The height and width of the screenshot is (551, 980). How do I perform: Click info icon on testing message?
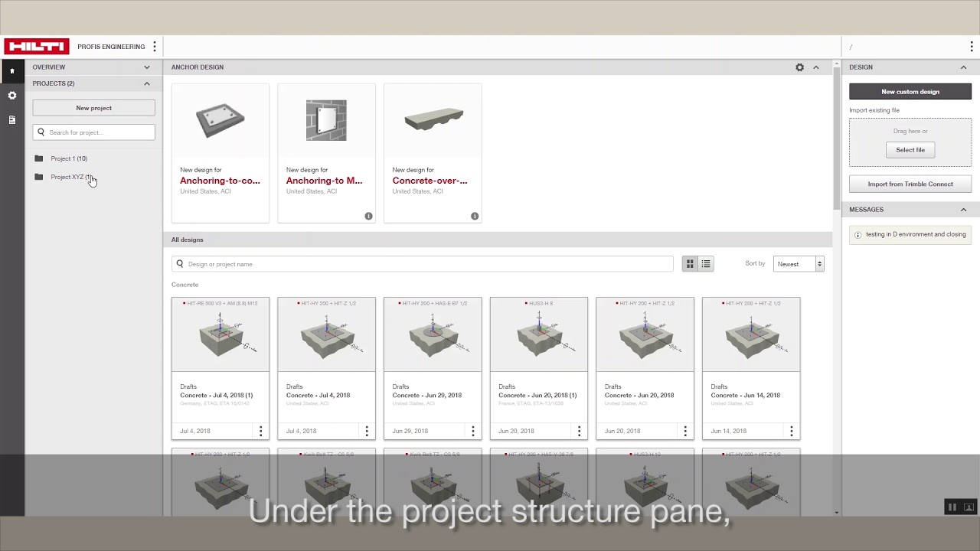(x=857, y=235)
